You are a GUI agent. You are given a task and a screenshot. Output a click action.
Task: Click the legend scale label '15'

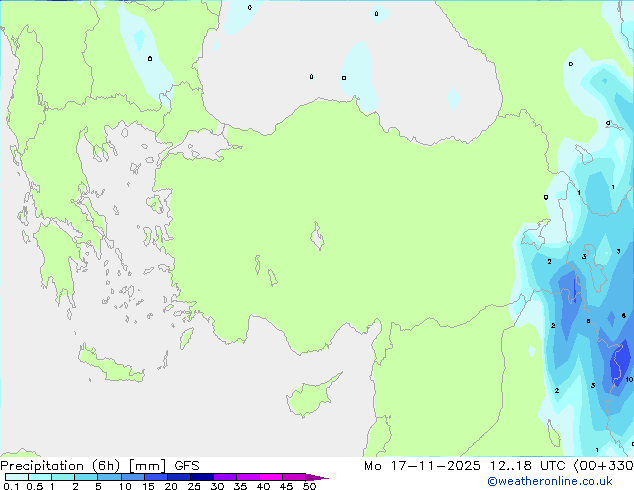coord(148,486)
